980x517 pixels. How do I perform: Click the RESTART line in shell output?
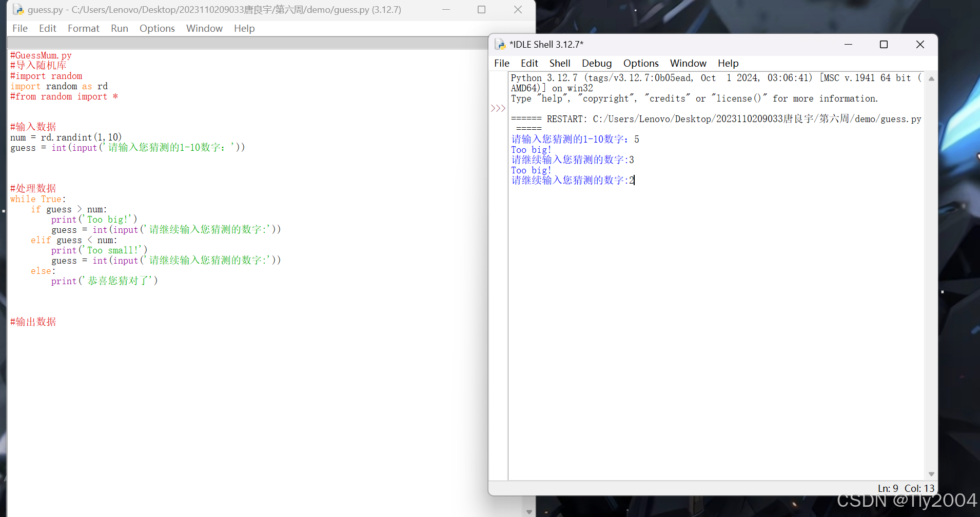click(x=716, y=119)
